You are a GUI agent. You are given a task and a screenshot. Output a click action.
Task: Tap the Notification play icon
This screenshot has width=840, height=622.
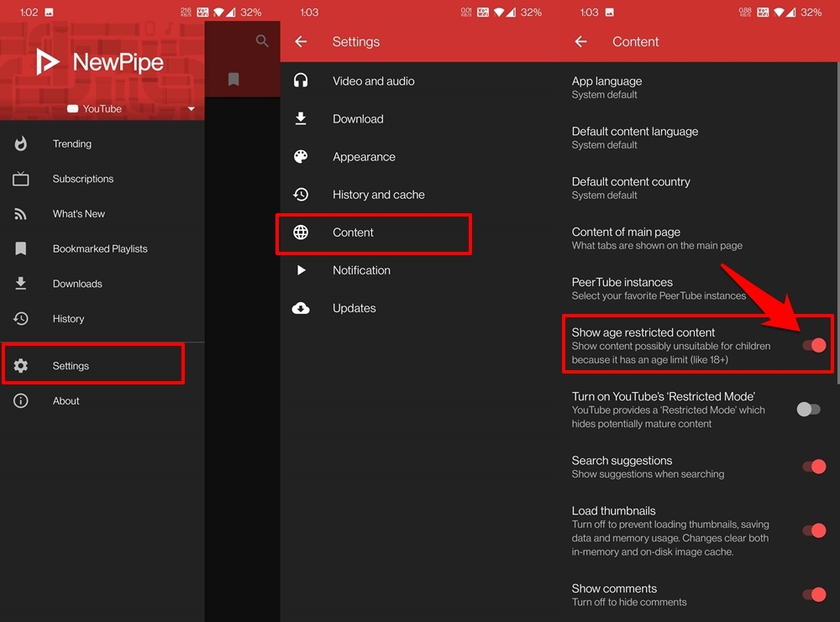click(301, 269)
